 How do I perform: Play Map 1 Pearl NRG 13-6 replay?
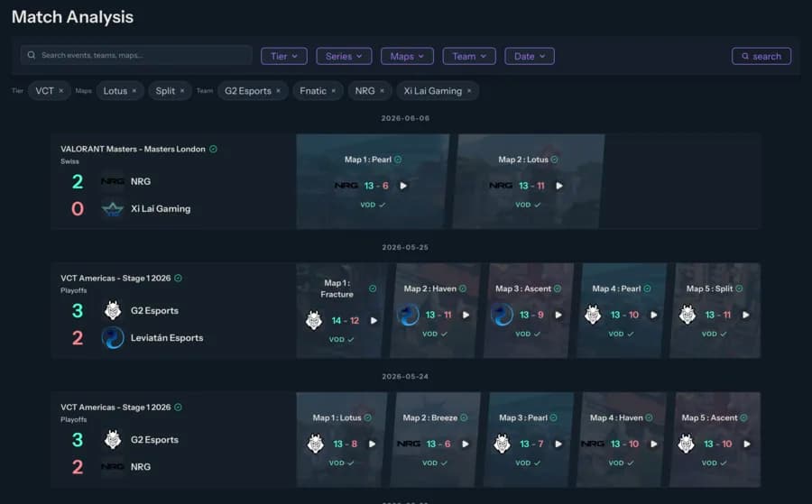click(x=403, y=186)
